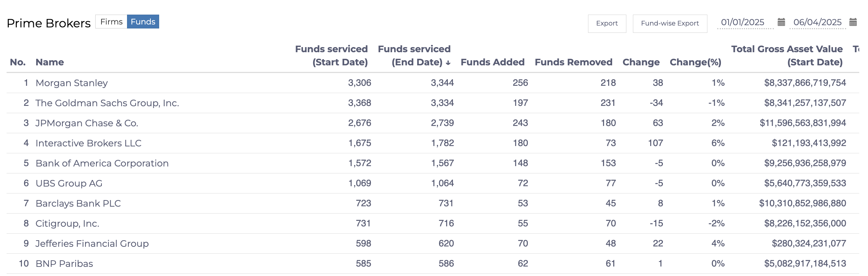Edit the 06/04/2025 end date field
Screen dimensions: 868x276
pyautogui.click(x=818, y=22)
